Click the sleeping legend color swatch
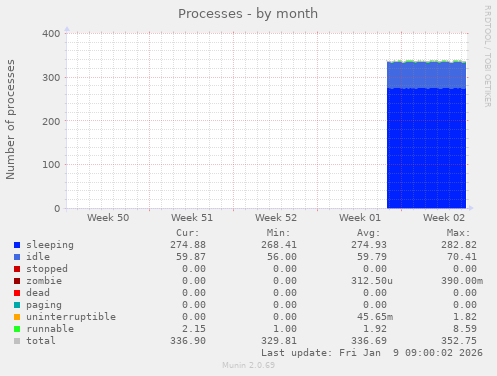Screen dimensions: 497x376 (x=17, y=245)
